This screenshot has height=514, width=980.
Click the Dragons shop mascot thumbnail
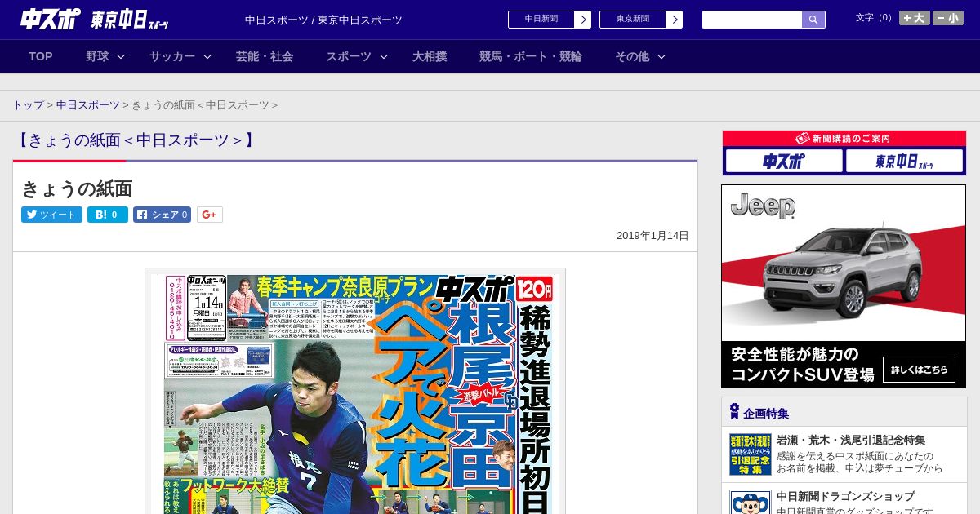pyautogui.click(x=751, y=502)
